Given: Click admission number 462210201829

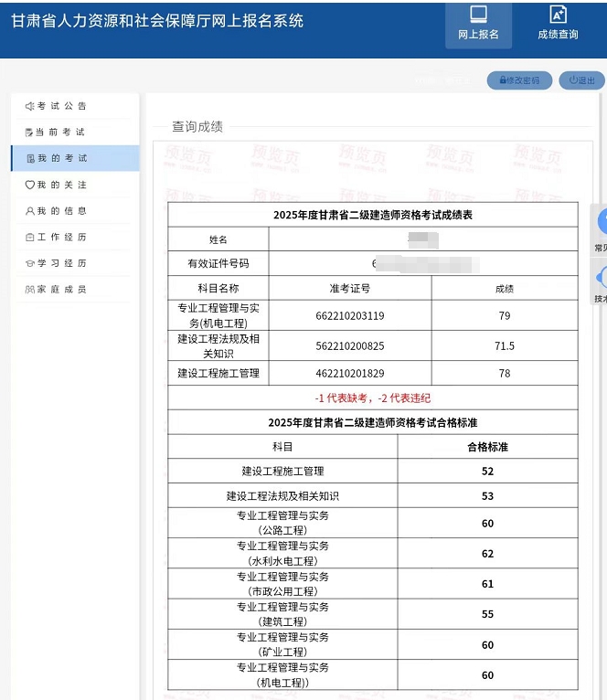Looking at the screenshot, I should 350,373.
